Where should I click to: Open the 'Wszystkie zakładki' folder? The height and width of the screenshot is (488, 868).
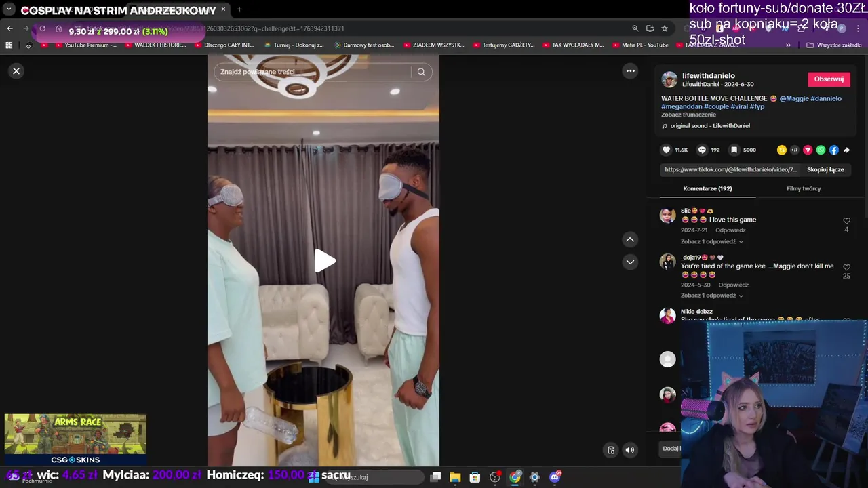[834, 45]
